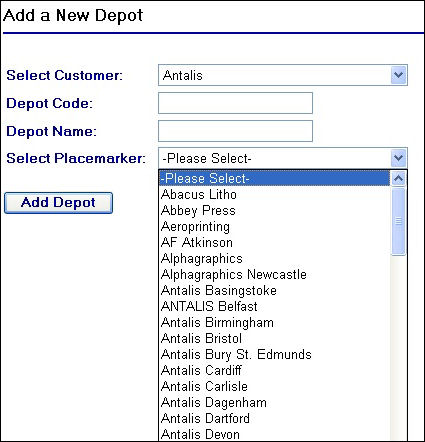Choose Antalis Basingstoke from list
Viewport: 425px width, 442px height.
pos(274,290)
